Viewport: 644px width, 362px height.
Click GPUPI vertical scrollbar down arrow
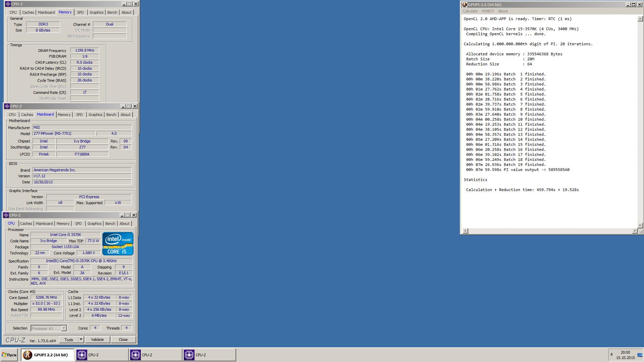pos(640,226)
